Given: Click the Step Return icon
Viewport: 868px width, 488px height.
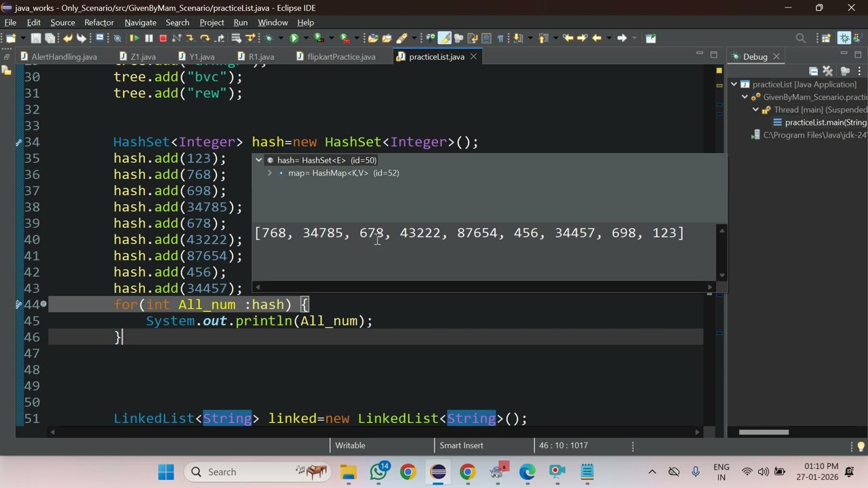Looking at the screenshot, I should (220, 38).
